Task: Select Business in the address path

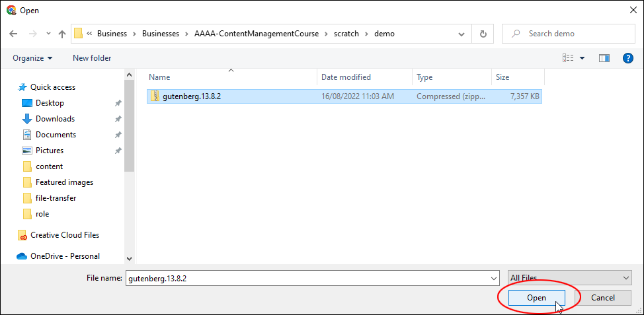Action: tap(112, 34)
